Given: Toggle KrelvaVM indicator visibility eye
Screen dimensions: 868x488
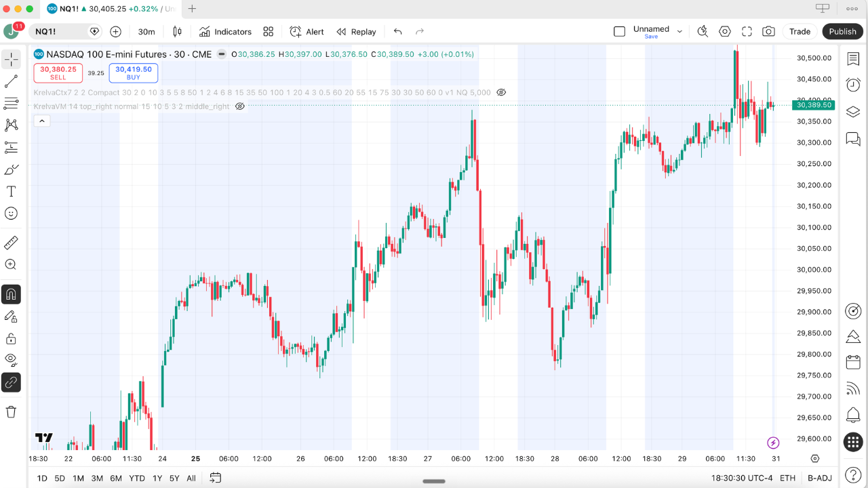Looking at the screenshot, I should [239, 106].
